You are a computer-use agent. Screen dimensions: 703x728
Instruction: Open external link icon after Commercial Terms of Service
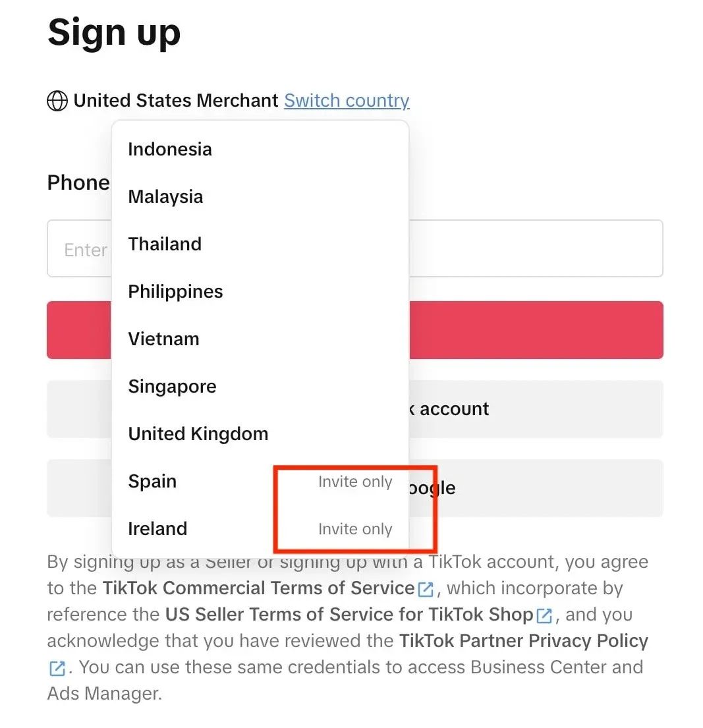click(426, 589)
